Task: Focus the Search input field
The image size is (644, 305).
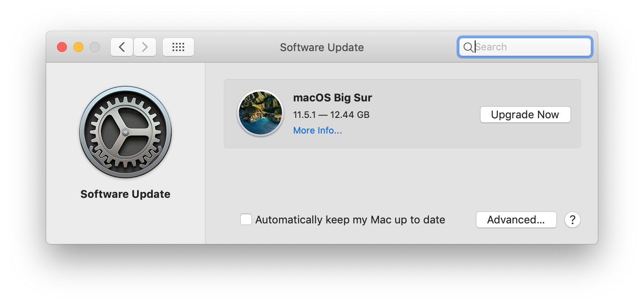Action: click(525, 47)
